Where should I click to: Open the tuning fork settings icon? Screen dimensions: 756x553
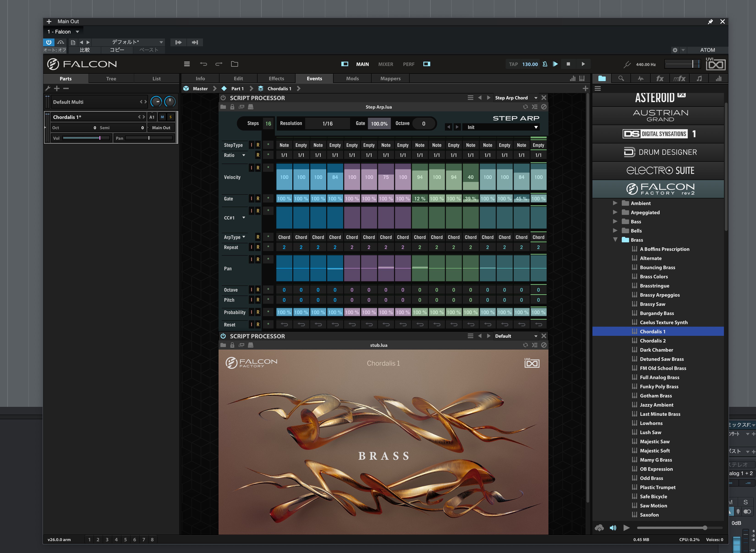coord(627,64)
